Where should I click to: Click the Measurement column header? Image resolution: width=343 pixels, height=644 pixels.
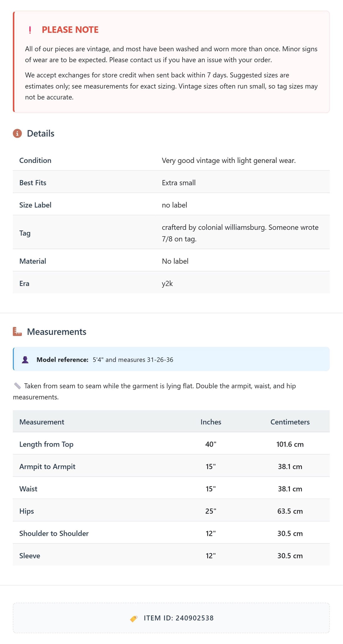pyautogui.click(x=42, y=422)
